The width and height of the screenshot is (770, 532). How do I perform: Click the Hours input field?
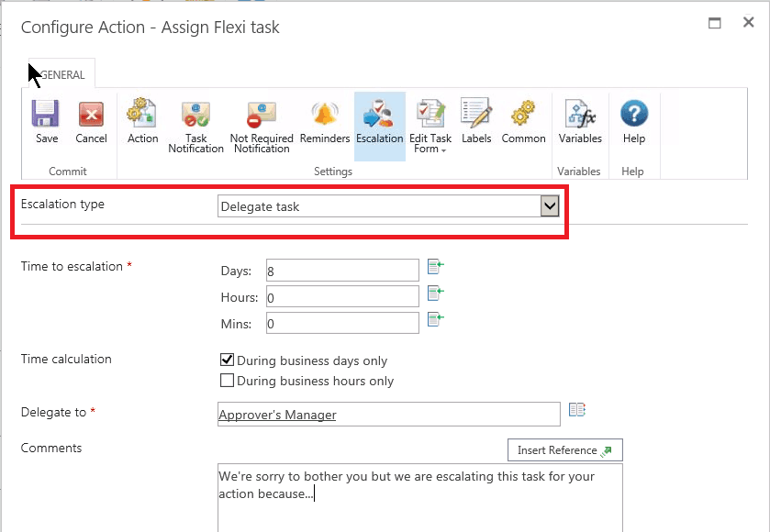pyautogui.click(x=342, y=297)
